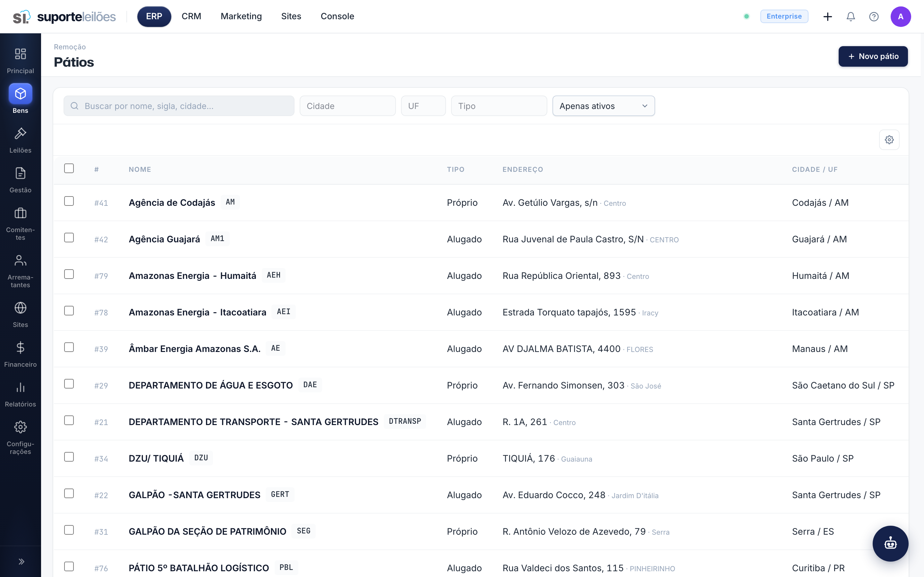Screen dimensions: 924x577
Task: Open table column settings gear icon
Action: tap(889, 140)
